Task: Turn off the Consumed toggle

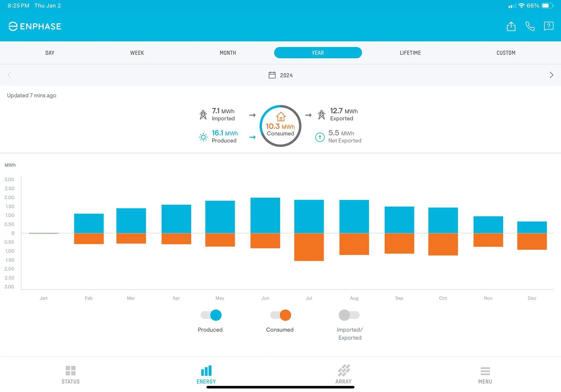Action: [x=281, y=315]
